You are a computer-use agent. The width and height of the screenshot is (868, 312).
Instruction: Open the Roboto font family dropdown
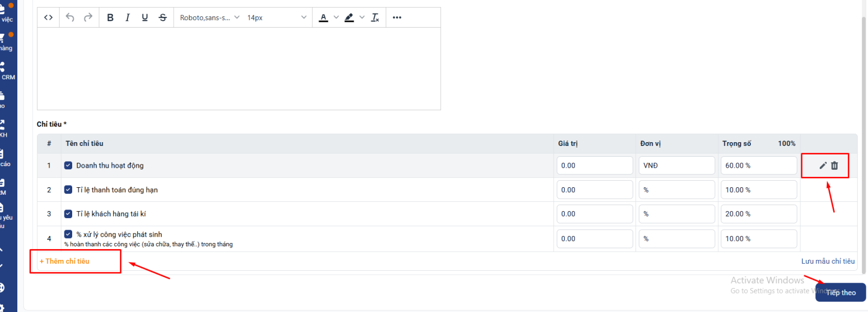coord(209,17)
